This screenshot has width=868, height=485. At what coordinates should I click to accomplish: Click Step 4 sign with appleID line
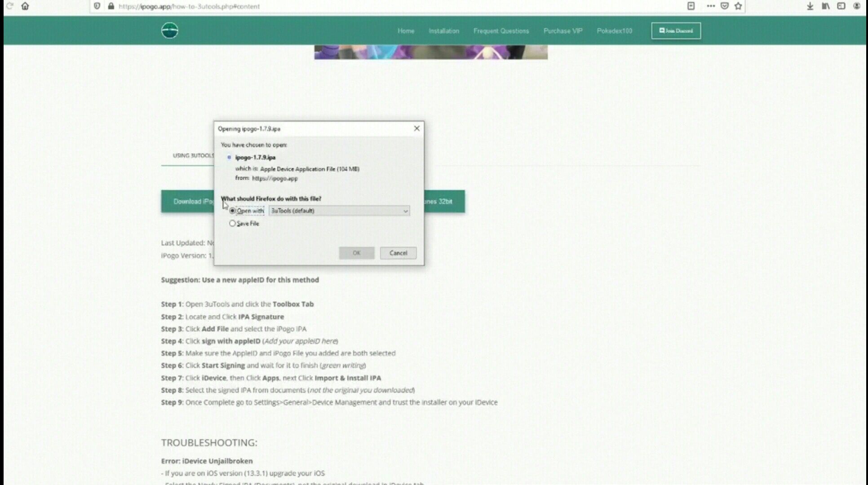click(249, 341)
